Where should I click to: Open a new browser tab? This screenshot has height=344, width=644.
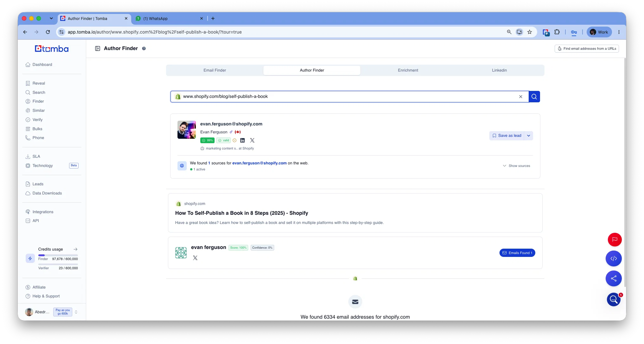point(213,19)
